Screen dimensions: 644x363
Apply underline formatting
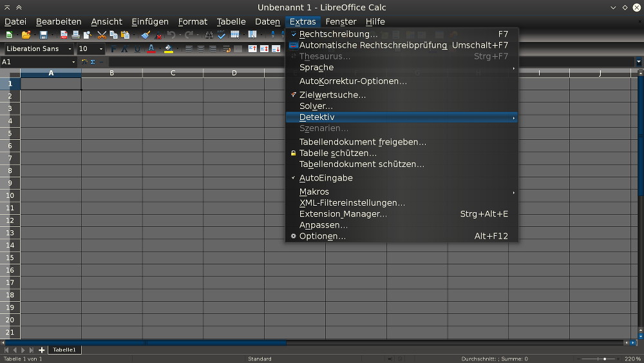[x=137, y=49]
